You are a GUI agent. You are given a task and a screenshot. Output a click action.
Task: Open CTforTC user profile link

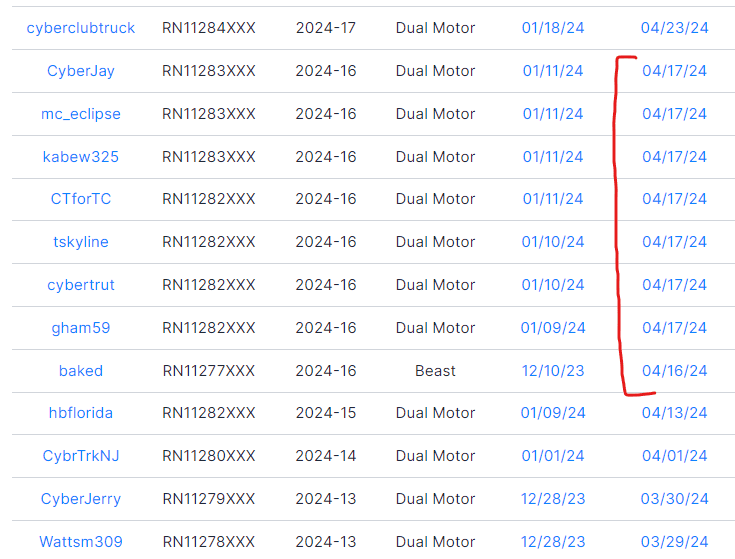[81, 199]
